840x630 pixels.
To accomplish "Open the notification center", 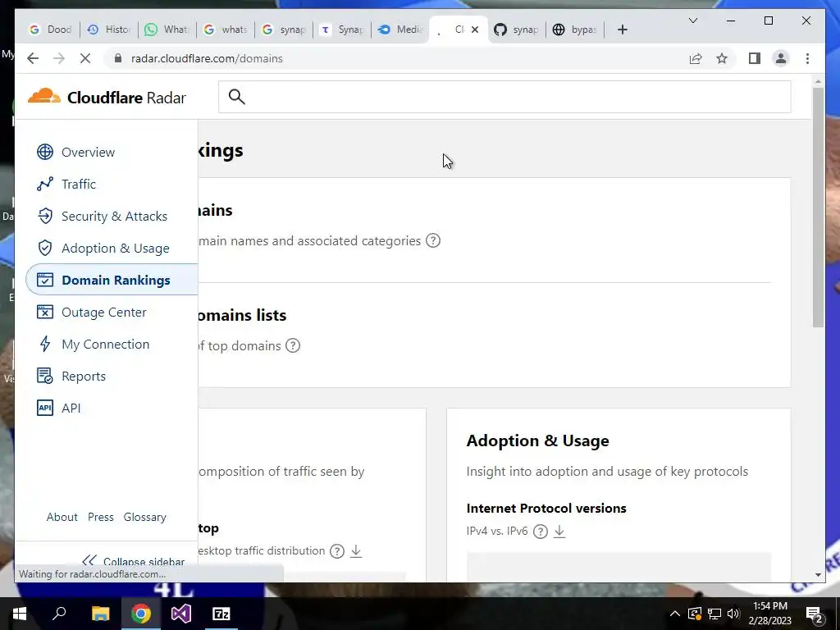I will click(815, 614).
